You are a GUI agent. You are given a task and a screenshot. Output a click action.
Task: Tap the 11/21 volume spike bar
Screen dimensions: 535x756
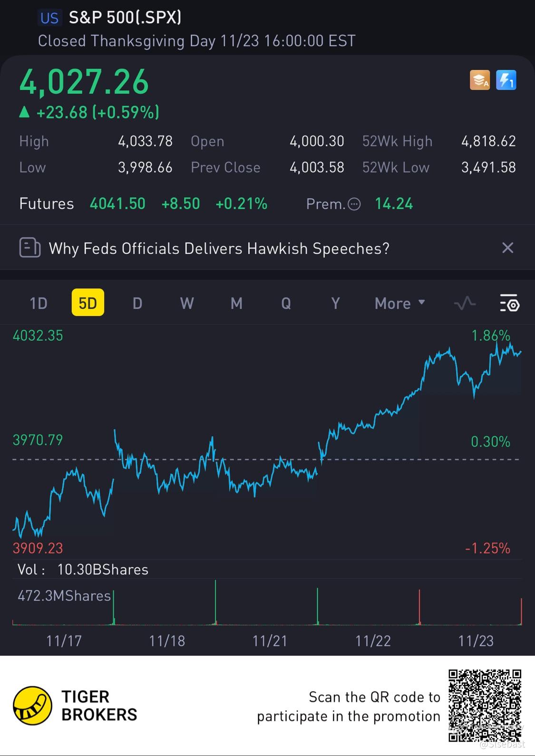317,606
